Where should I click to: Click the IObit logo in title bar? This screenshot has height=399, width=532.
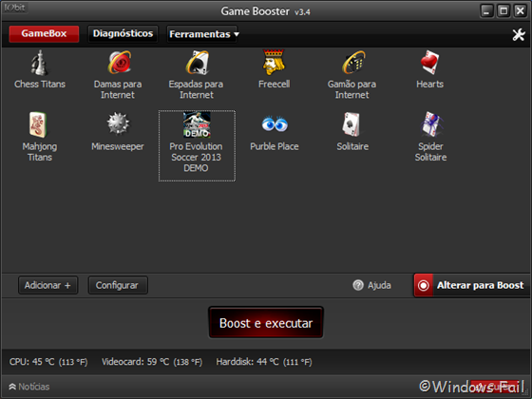pyautogui.click(x=15, y=8)
